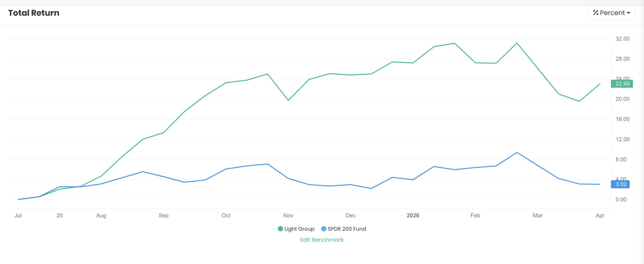Click the Light Group line at its peak
The height and width of the screenshot is (264, 644).
(454, 43)
